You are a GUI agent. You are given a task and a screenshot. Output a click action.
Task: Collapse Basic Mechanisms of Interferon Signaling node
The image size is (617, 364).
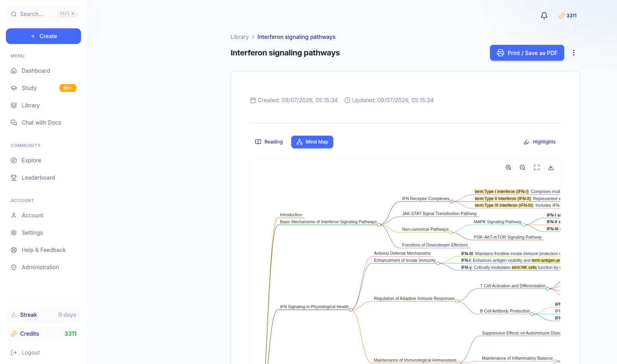pos(379,225)
